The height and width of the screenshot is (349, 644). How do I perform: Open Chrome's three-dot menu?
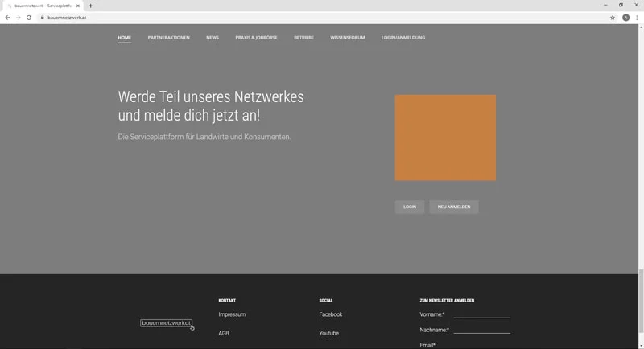pos(637,17)
